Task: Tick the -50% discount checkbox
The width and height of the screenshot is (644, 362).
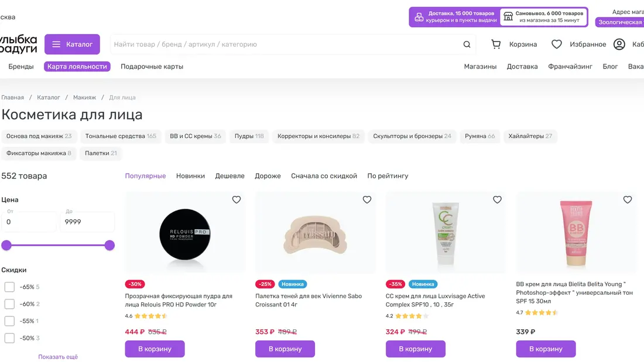Action: [x=10, y=338]
